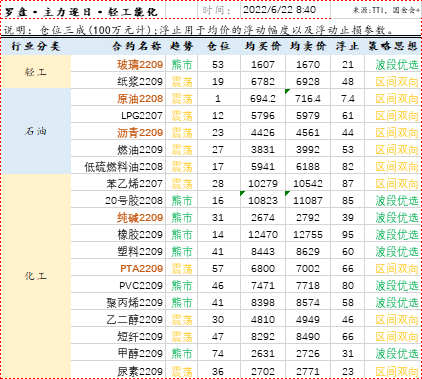The width and height of the screenshot is (422, 379).
Task: Click the 趋势 column header
Action: [182, 46]
